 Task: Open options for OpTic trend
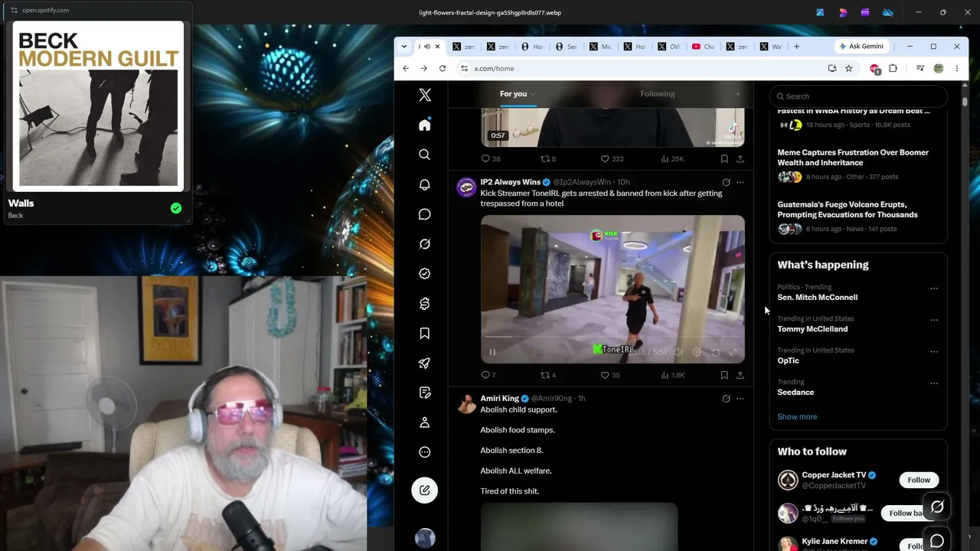tap(934, 352)
